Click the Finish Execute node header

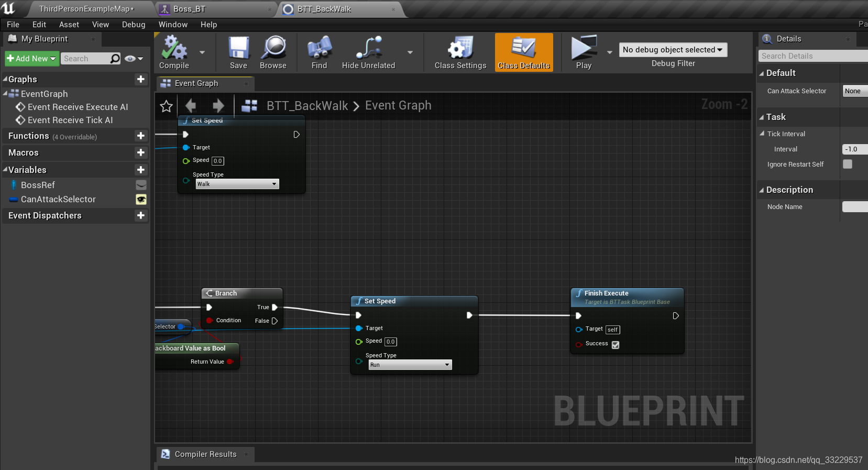[627, 297]
